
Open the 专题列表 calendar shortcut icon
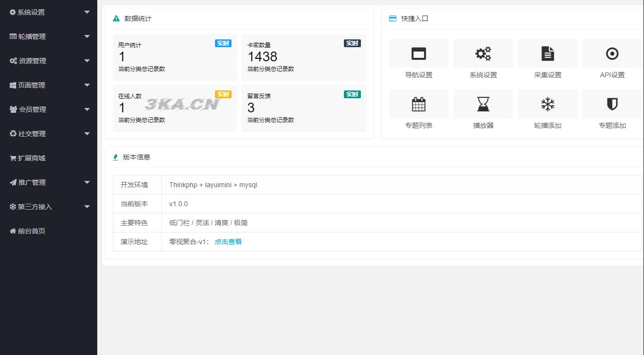click(419, 104)
